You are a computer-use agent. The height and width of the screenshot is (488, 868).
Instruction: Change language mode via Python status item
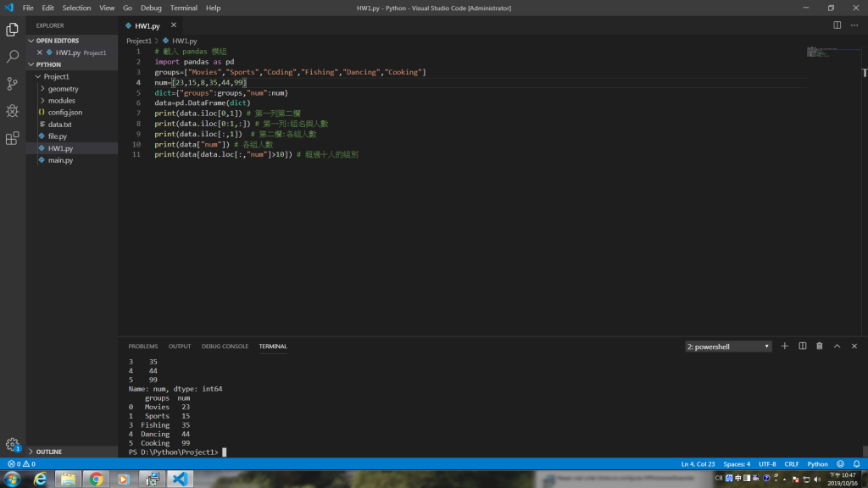817,464
